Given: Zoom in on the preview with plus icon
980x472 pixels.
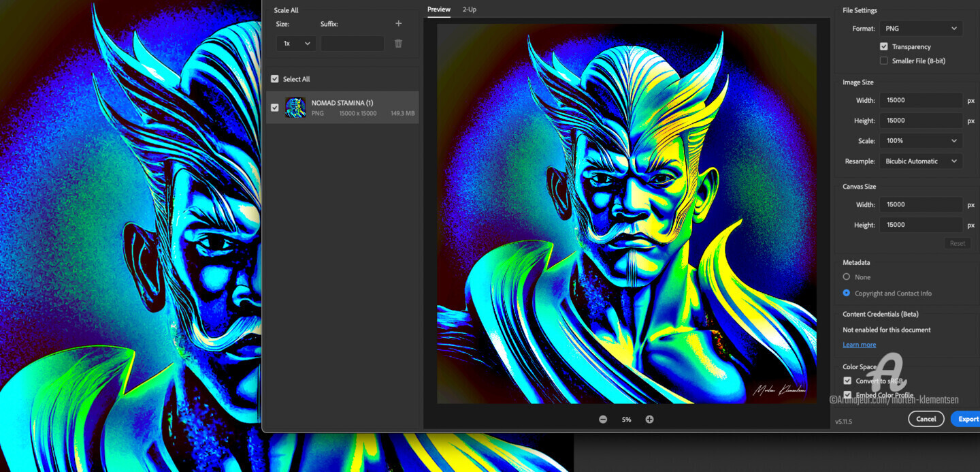Looking at the screenshot, I should pos(649,420).
